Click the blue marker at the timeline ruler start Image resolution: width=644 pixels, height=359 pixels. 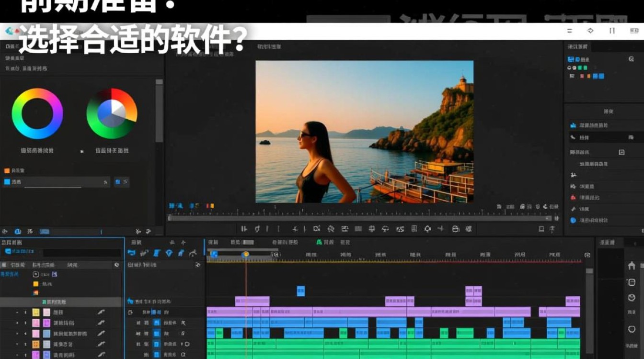pyautogui.click(x=214, y=255)
